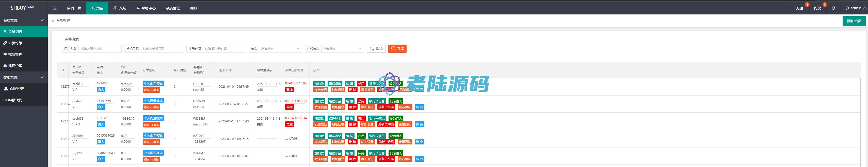The height and width of the screenshot is (167, 868).
Task: Open 客服列表 in the sidebar
Action: pos(16,89)
